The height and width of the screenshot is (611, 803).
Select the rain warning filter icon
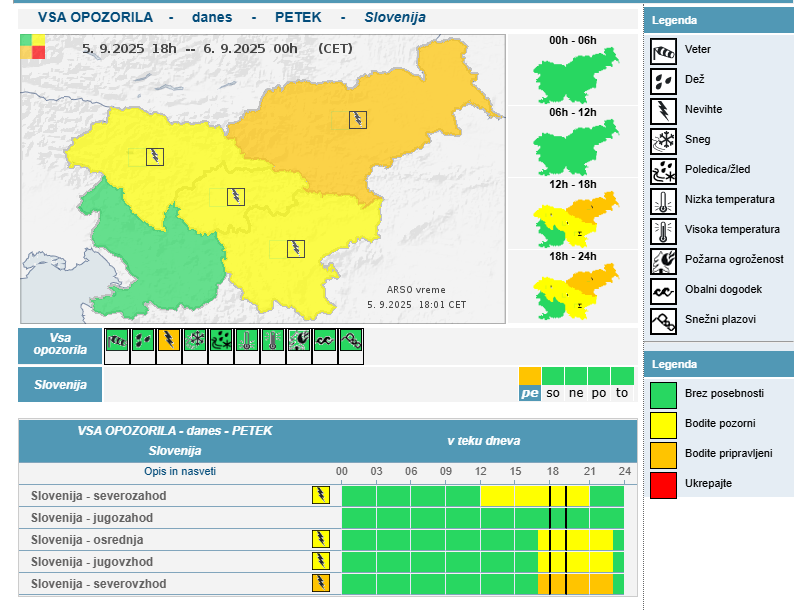pyautogui.click(x=143, y=341)
